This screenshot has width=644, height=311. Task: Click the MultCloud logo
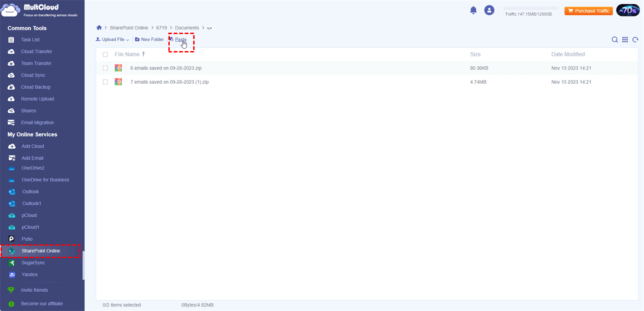point(40,11)
